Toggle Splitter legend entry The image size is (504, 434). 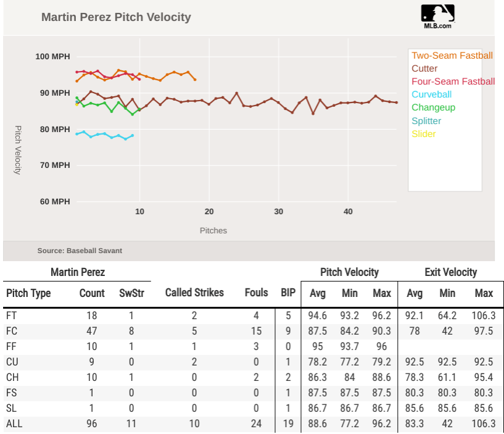[426, 121]
